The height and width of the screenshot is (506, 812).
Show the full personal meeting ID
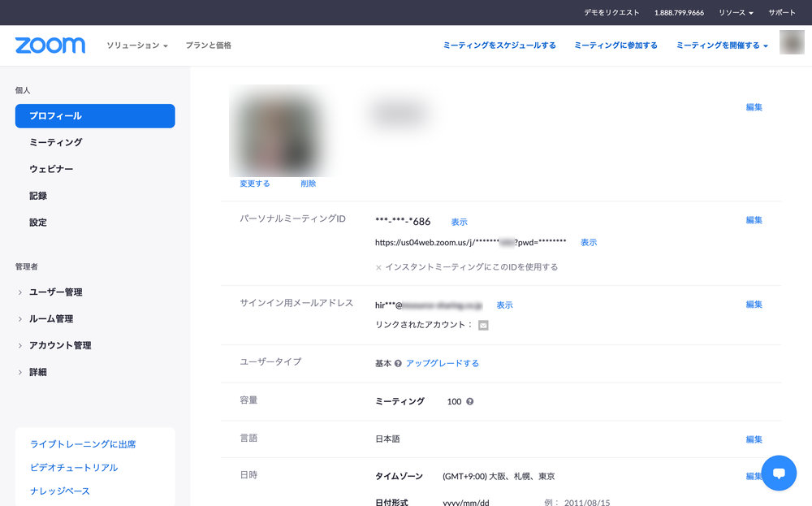pyautogui.click(x=460, y=223)
